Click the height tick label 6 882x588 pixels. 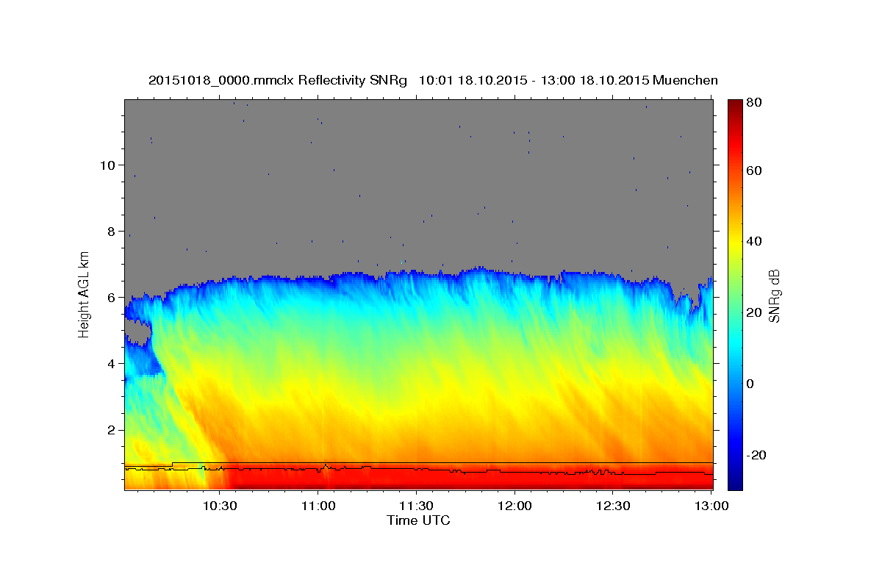(111, 298)
